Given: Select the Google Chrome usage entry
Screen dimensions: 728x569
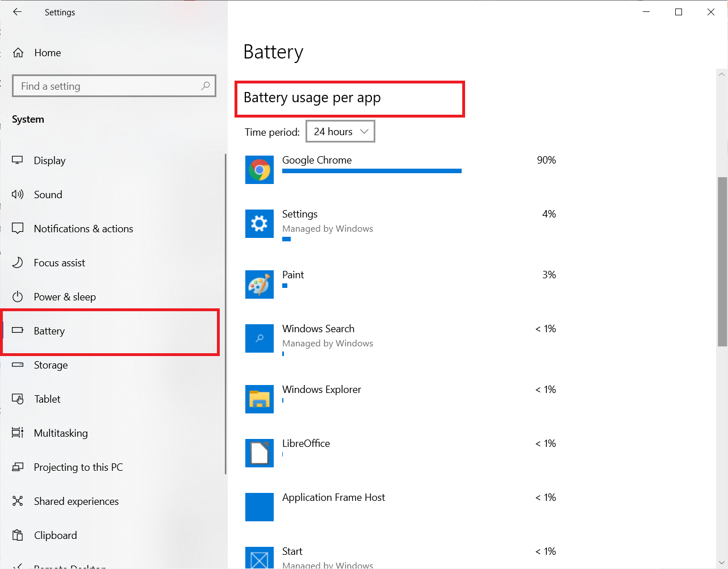Looking at the screenshot, I should 317,160.
